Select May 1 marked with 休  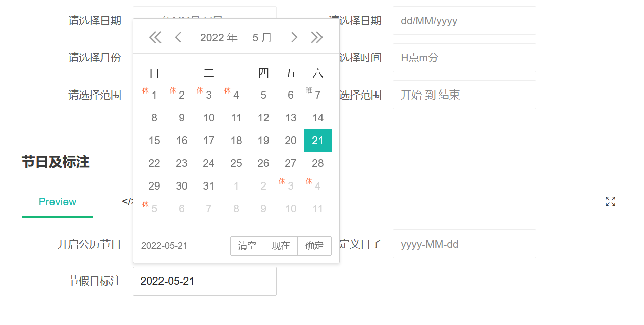click(x=154, y=95)
